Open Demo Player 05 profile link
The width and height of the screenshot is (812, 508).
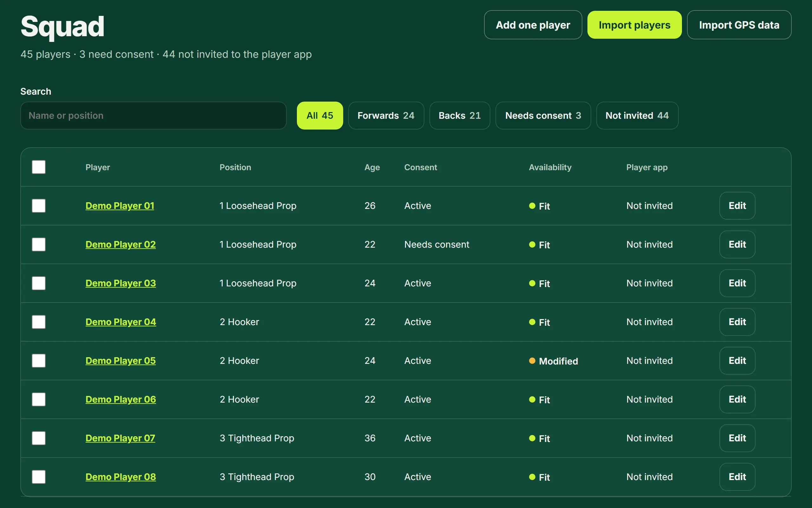pyautogui.click(x=121, y=360)
